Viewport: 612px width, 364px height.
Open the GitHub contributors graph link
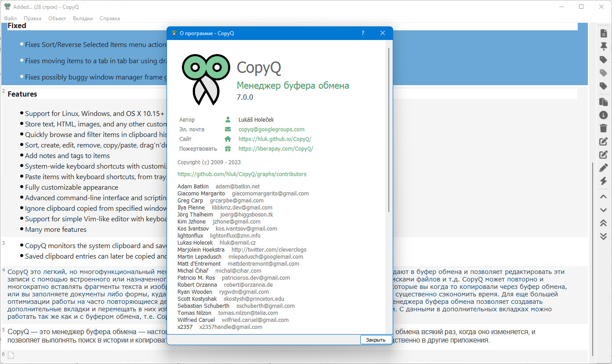(x=242, y=174)
